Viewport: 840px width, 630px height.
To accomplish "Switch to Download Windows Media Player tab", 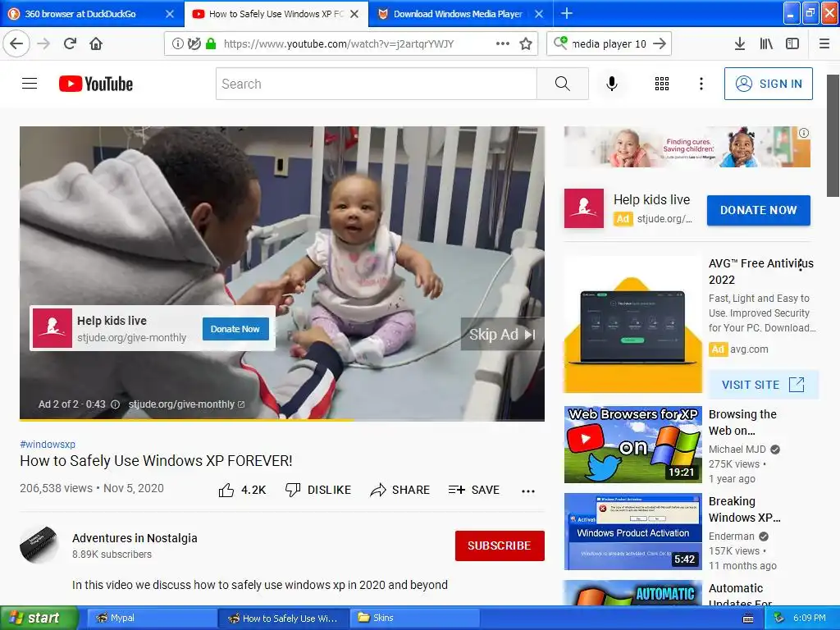I will tap(458, 14).
